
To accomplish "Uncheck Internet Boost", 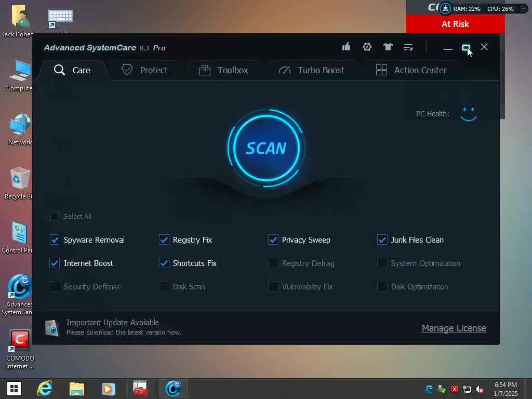I will click(x=55, y=263).
